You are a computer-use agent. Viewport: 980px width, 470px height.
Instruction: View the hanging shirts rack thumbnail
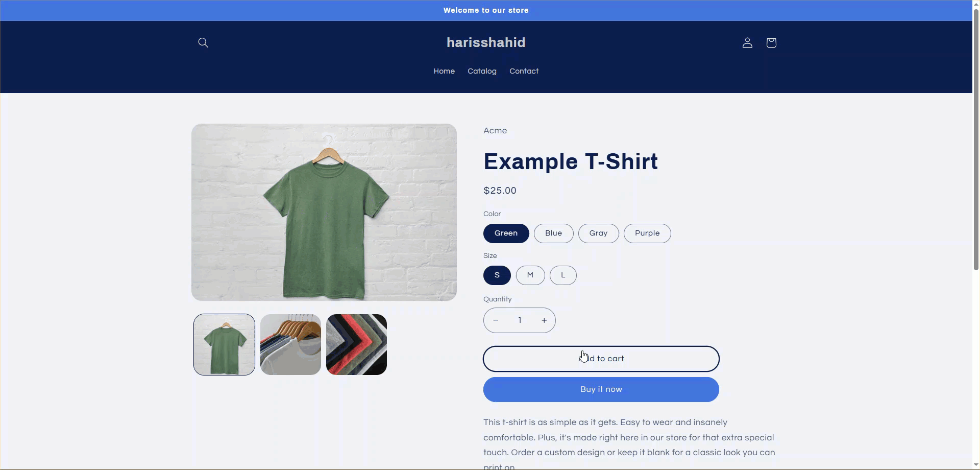[x=290, y=345]
